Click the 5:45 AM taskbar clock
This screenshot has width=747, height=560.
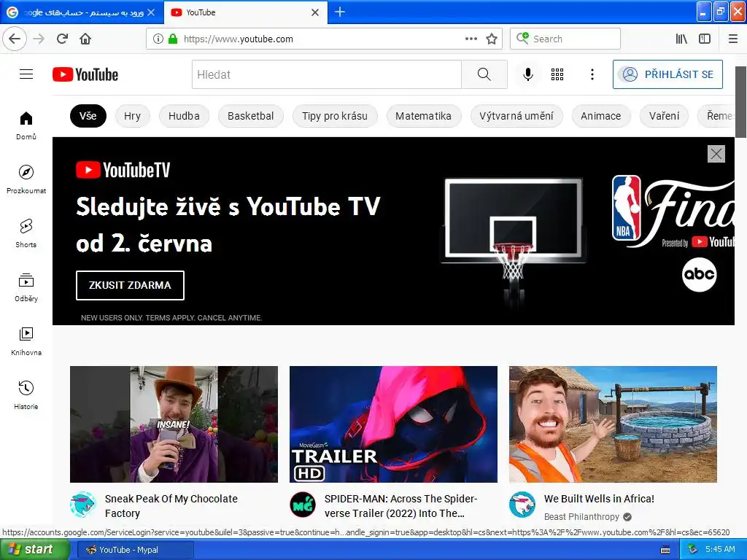coord(720,550)
